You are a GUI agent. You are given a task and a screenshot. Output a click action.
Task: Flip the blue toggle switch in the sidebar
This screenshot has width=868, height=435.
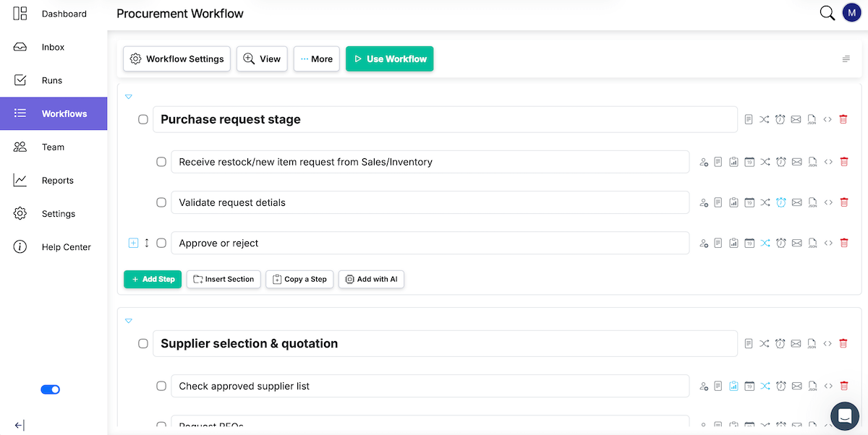point(50,389)
